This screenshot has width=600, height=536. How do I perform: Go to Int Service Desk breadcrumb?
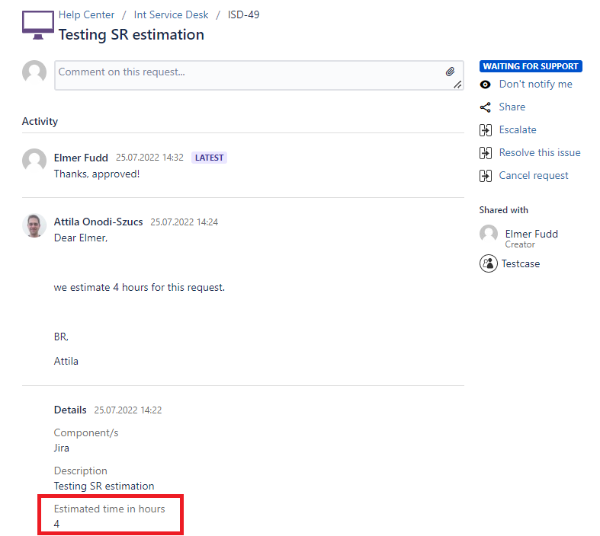click(171, 15)
